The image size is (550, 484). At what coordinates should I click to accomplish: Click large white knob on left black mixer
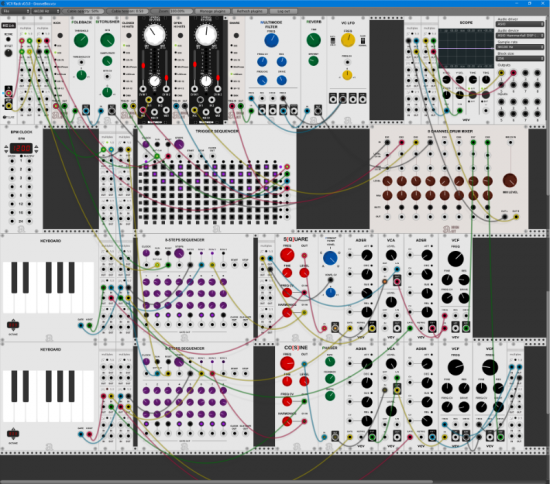(154, 35)
